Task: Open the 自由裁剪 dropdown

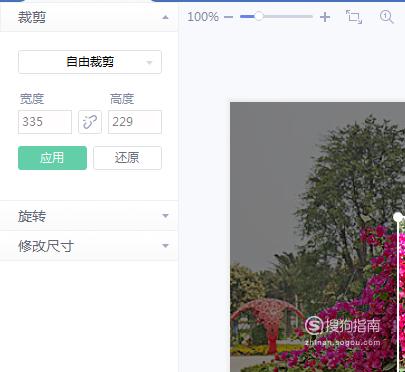Action: (x=90, y=62)
